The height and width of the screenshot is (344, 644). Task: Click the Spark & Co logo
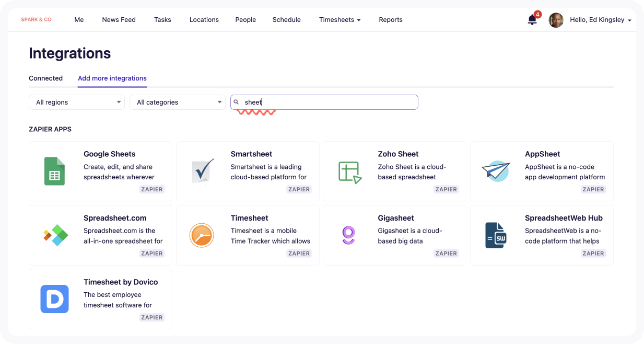[x=37, y=20]
